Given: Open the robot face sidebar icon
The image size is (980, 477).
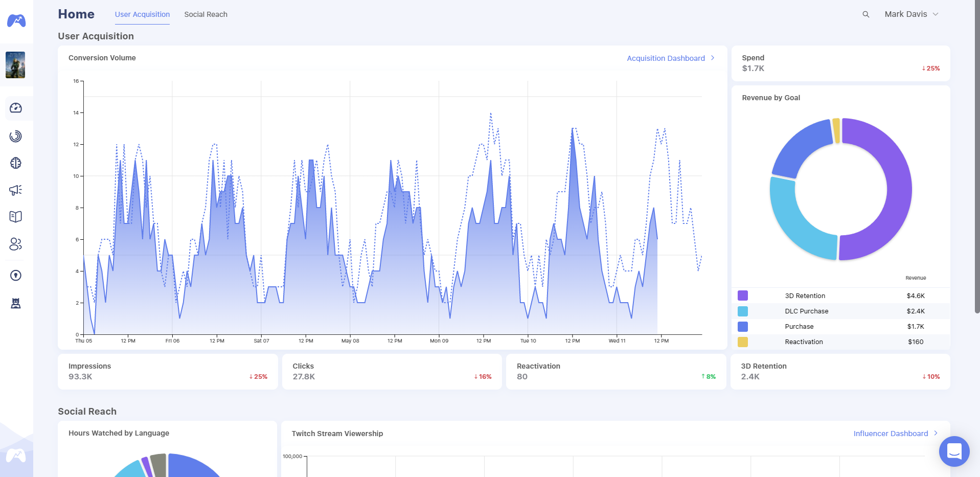Looking at the screenshot, I should click(16, 304).
